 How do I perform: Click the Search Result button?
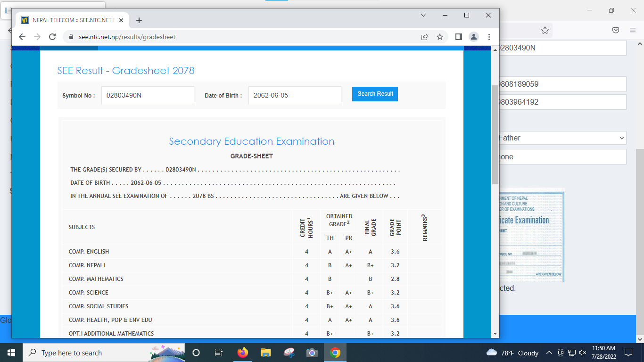(375, 94)
